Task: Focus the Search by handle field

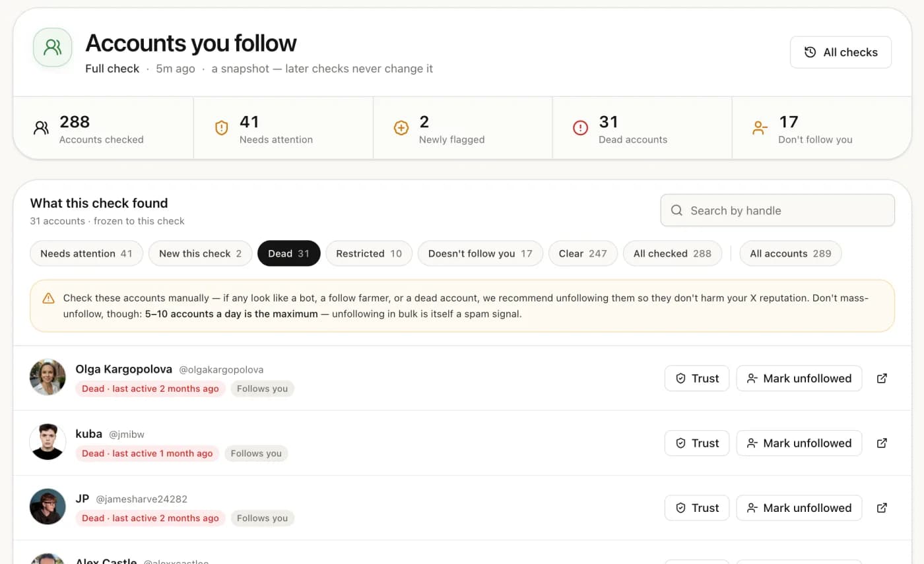Action: tap(777, 210)
